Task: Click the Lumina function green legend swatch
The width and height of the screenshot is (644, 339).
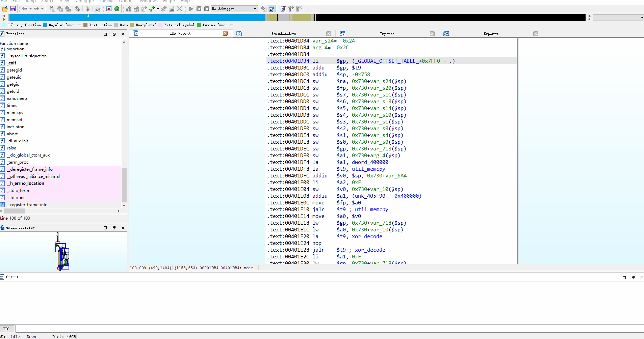Action: [x=199, y=25]
